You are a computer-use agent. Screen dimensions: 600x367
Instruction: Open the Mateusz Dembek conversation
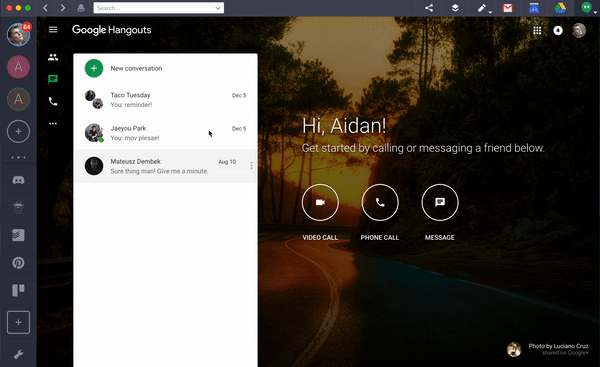click(x=165, y=166)
